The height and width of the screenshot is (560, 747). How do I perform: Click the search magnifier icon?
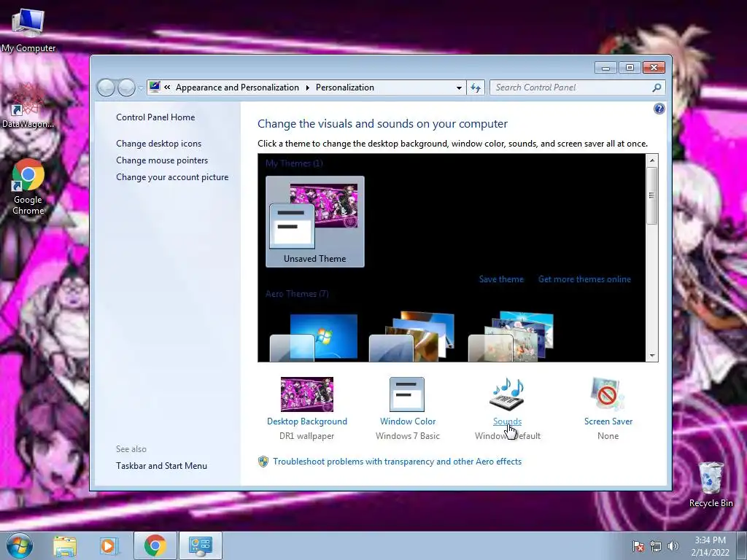[x=657, y=87]
